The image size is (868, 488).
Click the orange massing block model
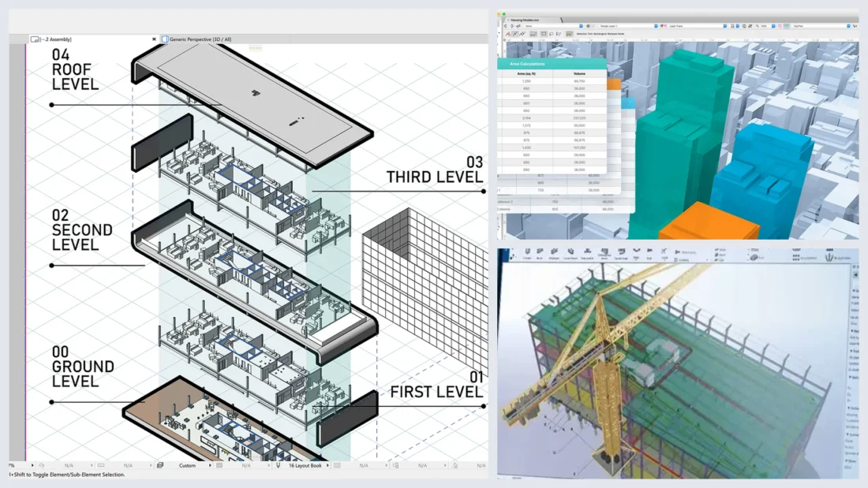(x=711, y=222)
